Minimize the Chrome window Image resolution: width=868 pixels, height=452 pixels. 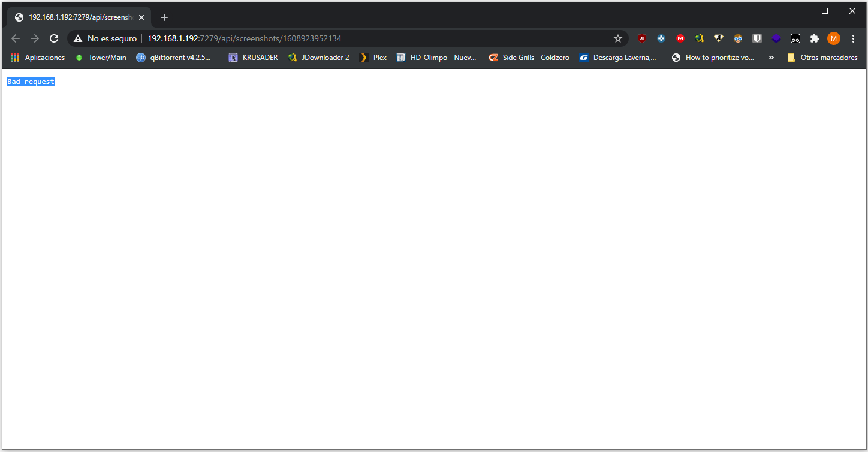click(x=797, y=11)
